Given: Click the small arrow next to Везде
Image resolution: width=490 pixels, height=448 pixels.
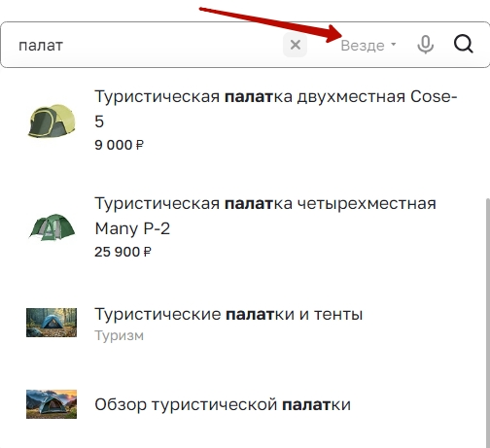Looking at the screenshot, I should [394, 44].
